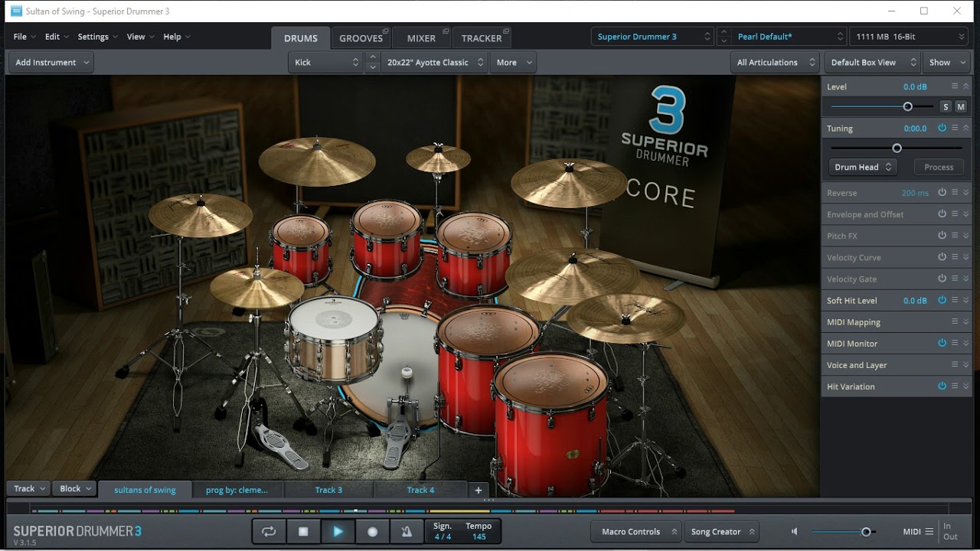Click the record button

coord(372,531)
